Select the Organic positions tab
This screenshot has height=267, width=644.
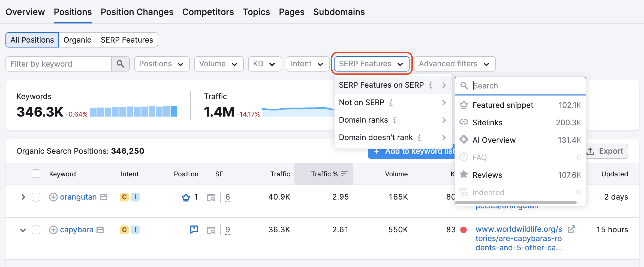click(77, 40)
